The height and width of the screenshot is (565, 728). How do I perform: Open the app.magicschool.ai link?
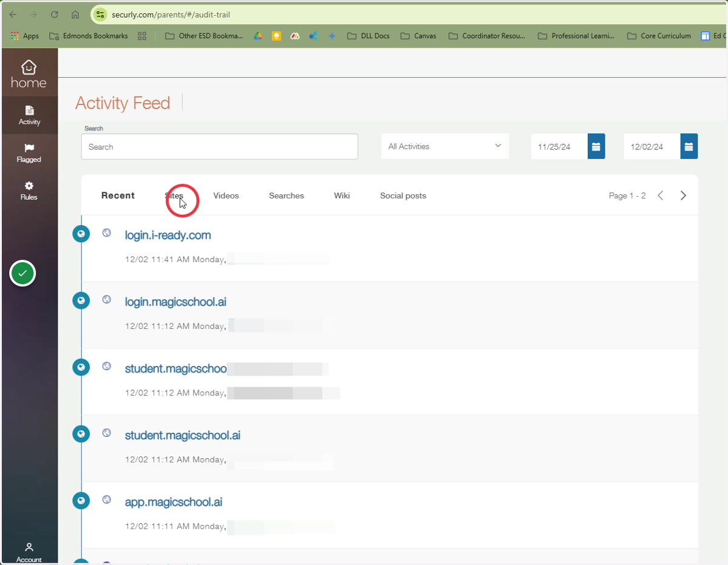tap(174, 502)
